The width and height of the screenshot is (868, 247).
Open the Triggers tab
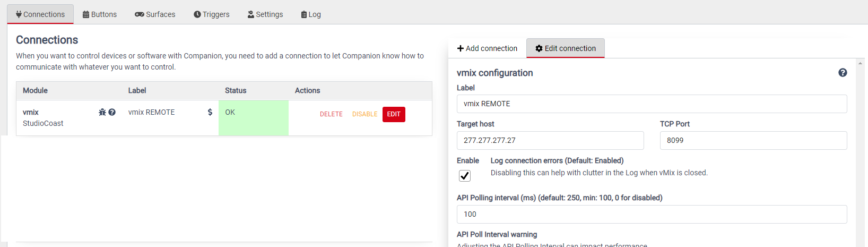click(x=212, y=14)
